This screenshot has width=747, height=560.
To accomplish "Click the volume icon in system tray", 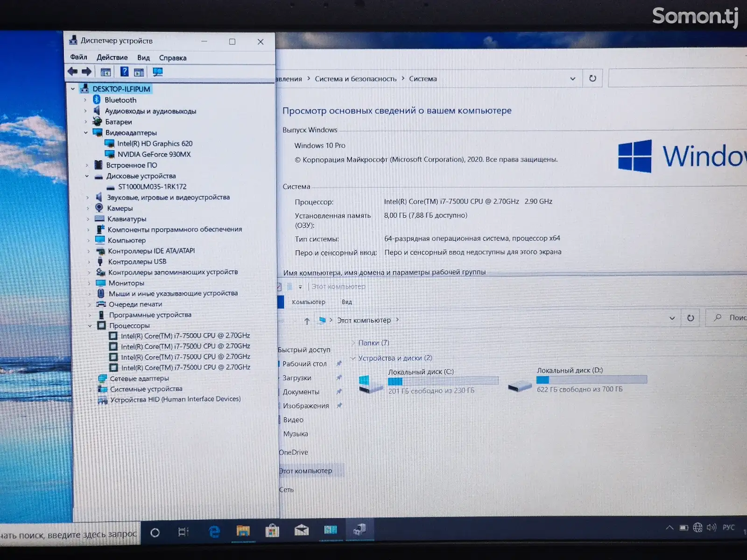I will (711, 527).
